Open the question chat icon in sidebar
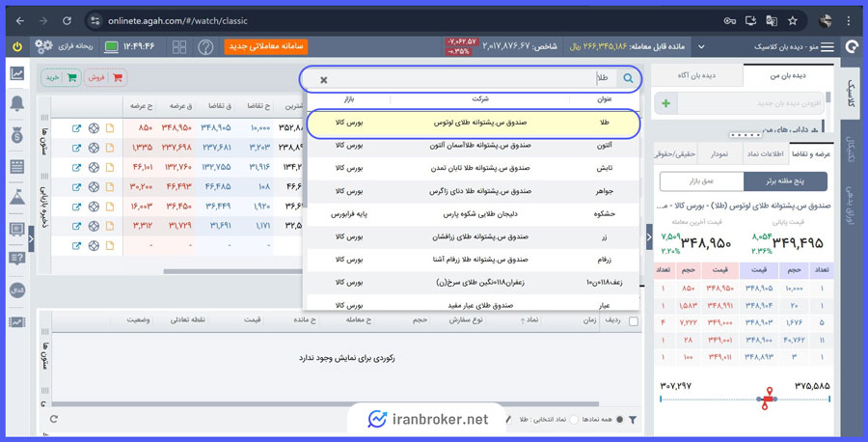Screen dimensions: 868x442 tap(17, 259)
